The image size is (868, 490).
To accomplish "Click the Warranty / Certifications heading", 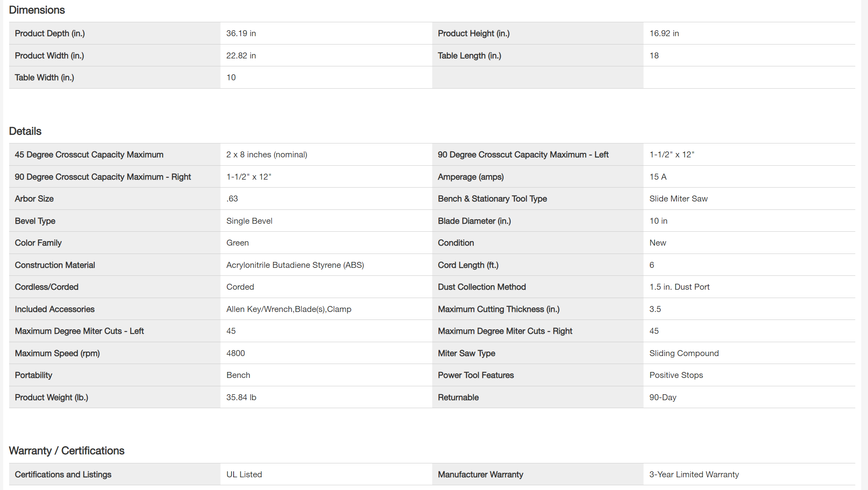I will (x=67, y=451).
